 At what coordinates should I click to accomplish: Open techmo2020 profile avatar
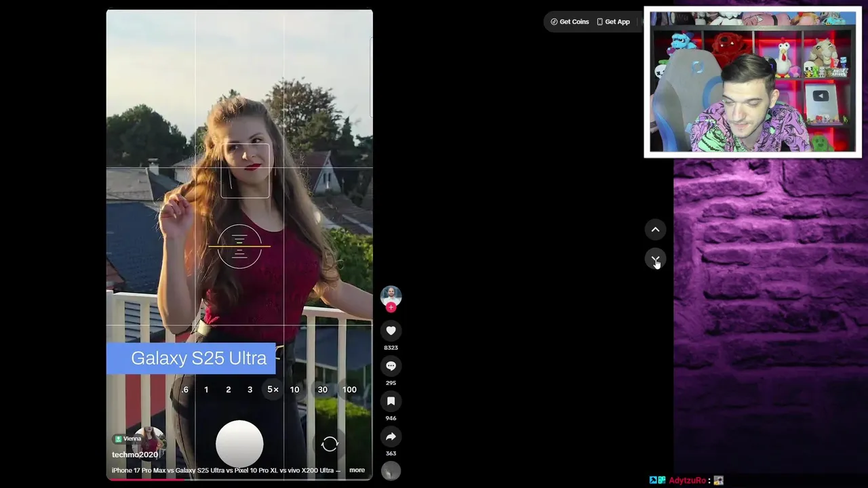pos(391,296)
